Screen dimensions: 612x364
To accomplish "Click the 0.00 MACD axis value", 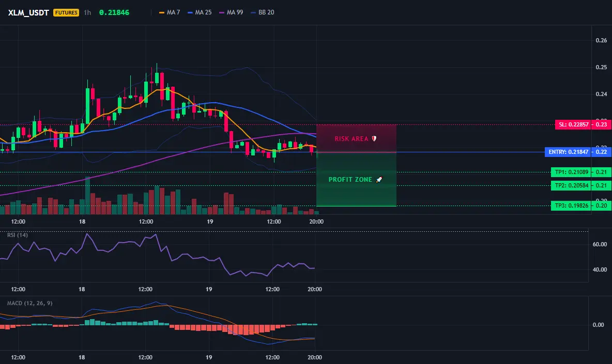I will tap(599, 325).
